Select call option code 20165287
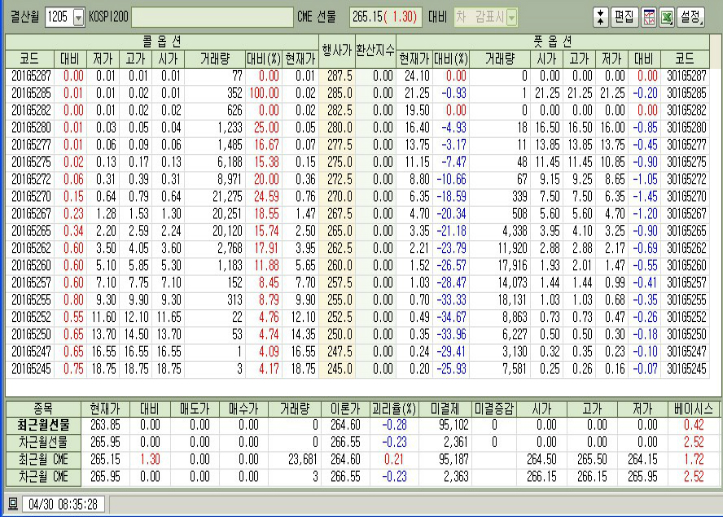Screen dimensions: 723x517 pyautogui.click(x=29, y=75)
